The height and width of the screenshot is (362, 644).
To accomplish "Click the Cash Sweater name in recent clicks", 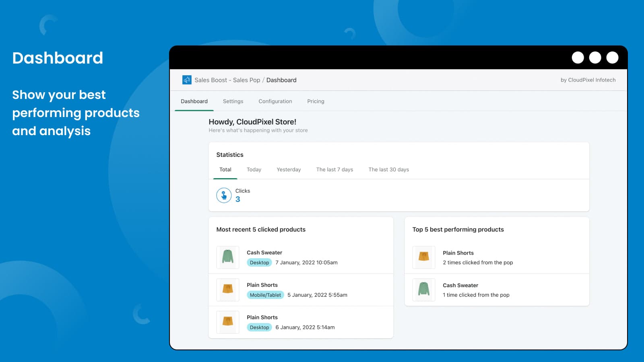I will [264, 253].
